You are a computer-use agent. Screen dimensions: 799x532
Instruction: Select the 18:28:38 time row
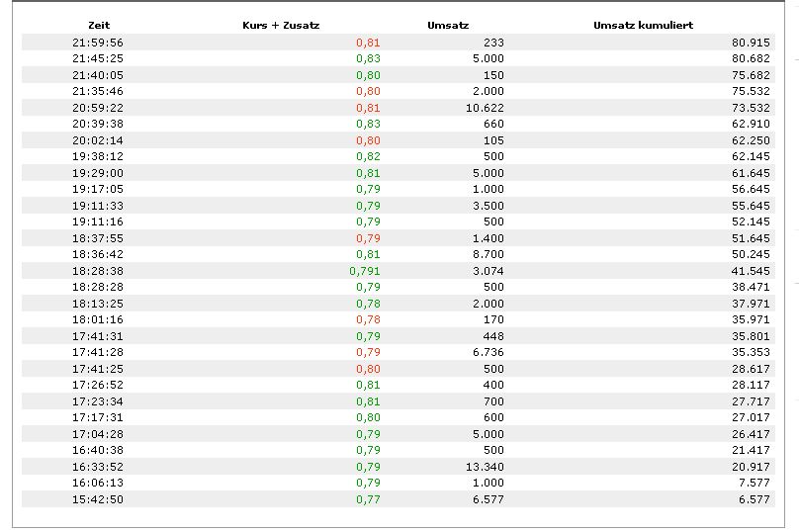[x=98, y=271]
